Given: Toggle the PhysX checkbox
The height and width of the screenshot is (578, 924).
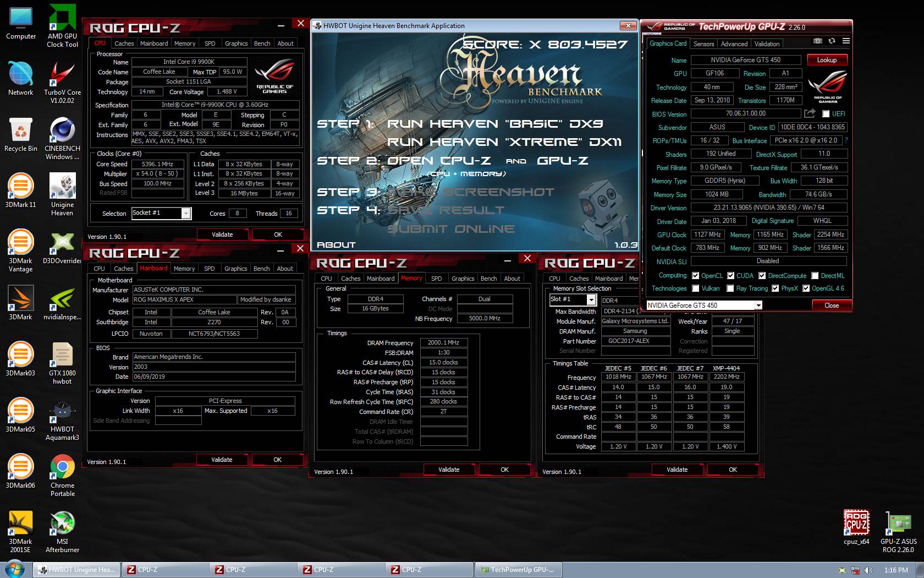Looking at the screenshot, I should pyautogui.click(x=776, y=288).
